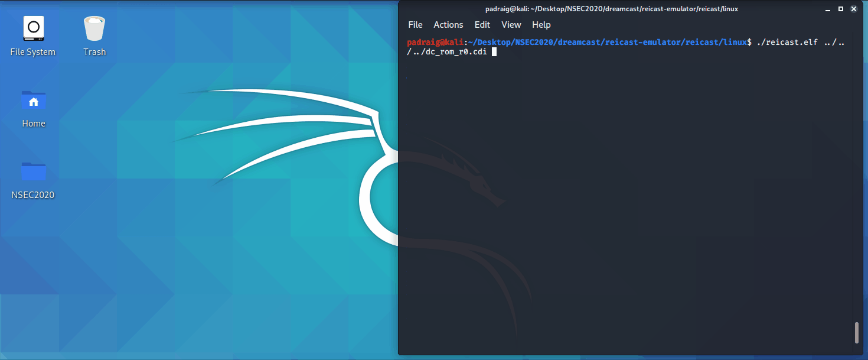This screenshot has width=868, height=360.
Task: Open the Home folder icon
Action: tap(34, 100)
